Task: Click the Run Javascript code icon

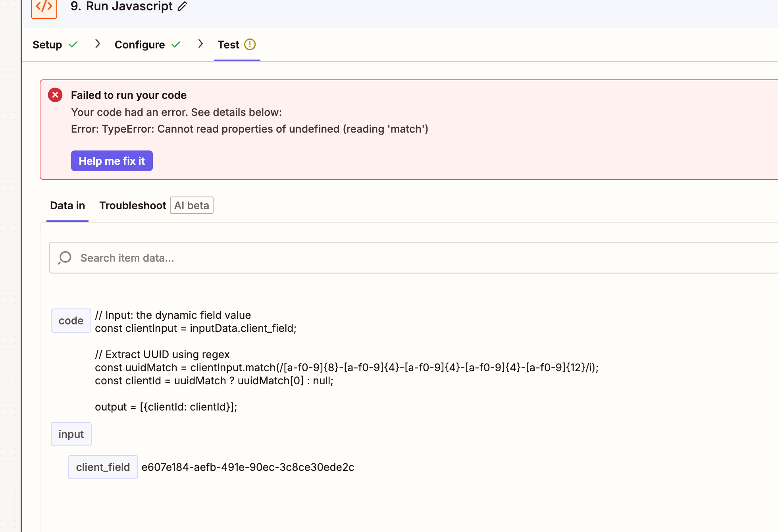Action: tap(44, 7)
